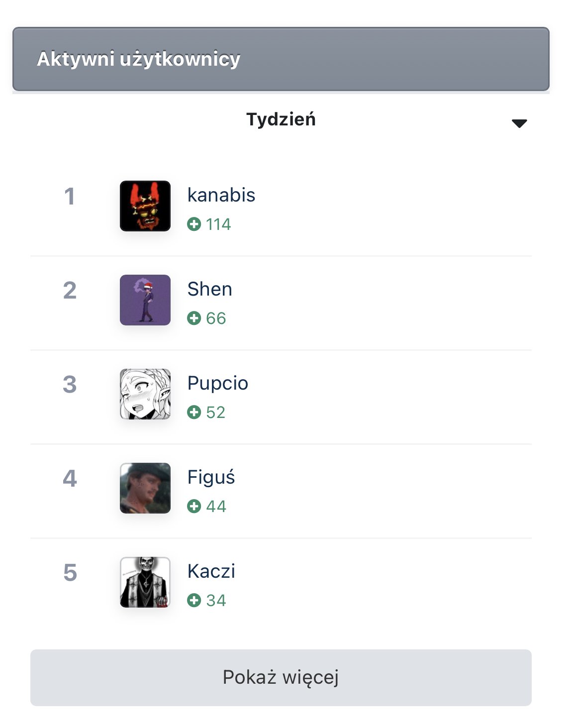The width and height of the screenshot is (572, 728).
Task: Open Kaczi's skull priest avatar
Action: (x=145, y=582)
